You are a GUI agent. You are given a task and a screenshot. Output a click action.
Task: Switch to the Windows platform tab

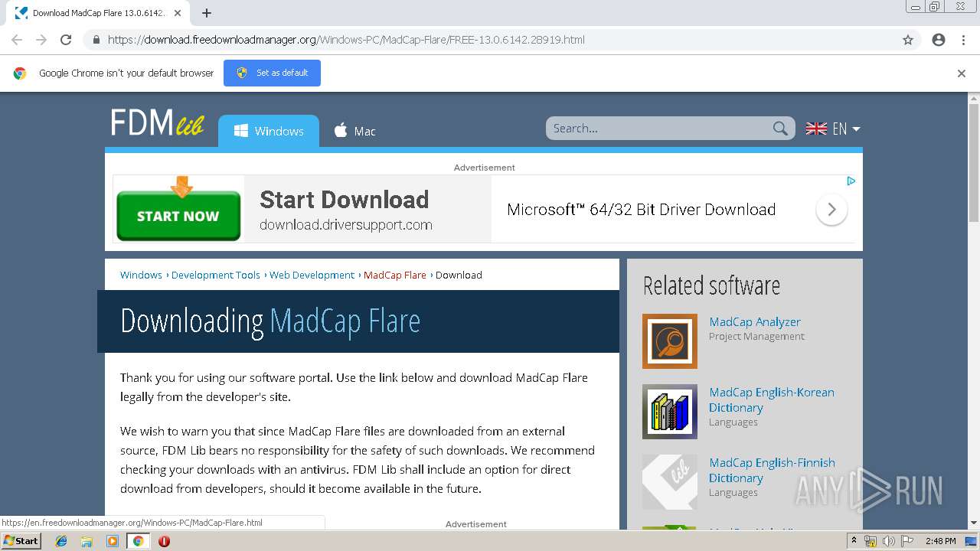(x=269, y=131)
